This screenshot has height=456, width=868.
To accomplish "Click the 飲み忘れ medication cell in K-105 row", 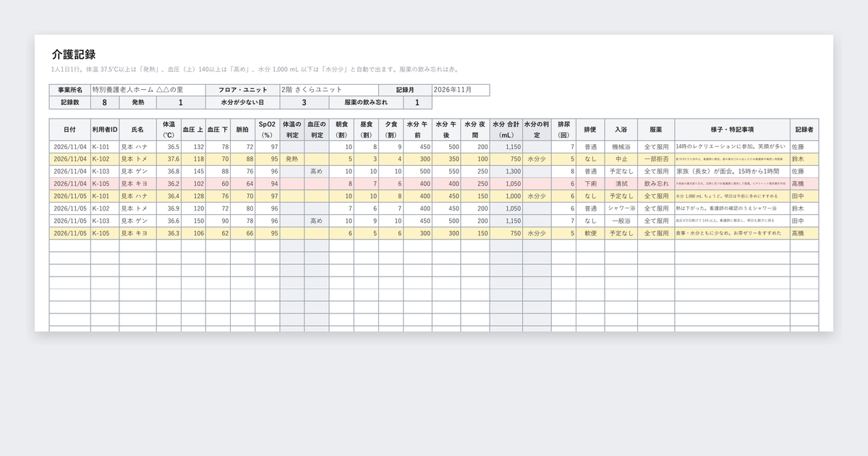I will coord(656,184).
